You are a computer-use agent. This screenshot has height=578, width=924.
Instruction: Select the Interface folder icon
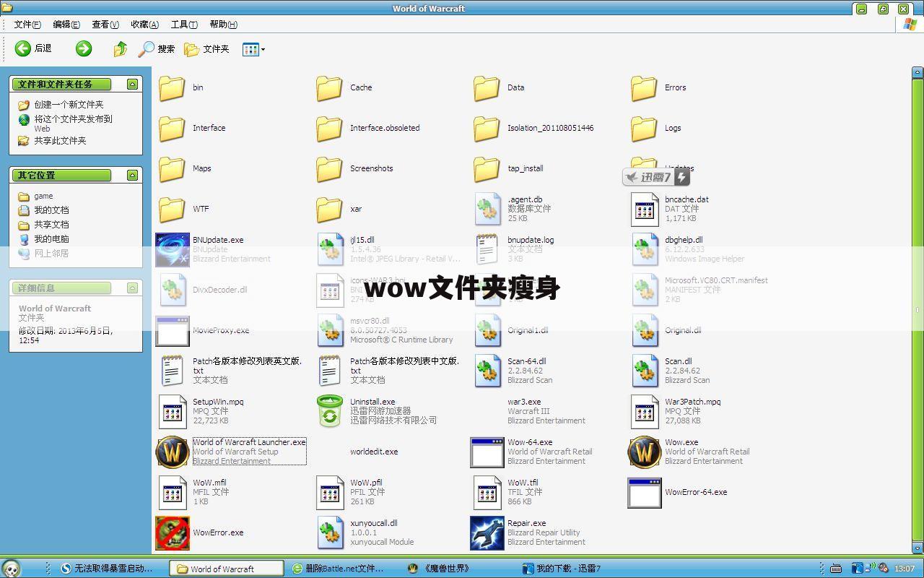[x=172, y=128]
